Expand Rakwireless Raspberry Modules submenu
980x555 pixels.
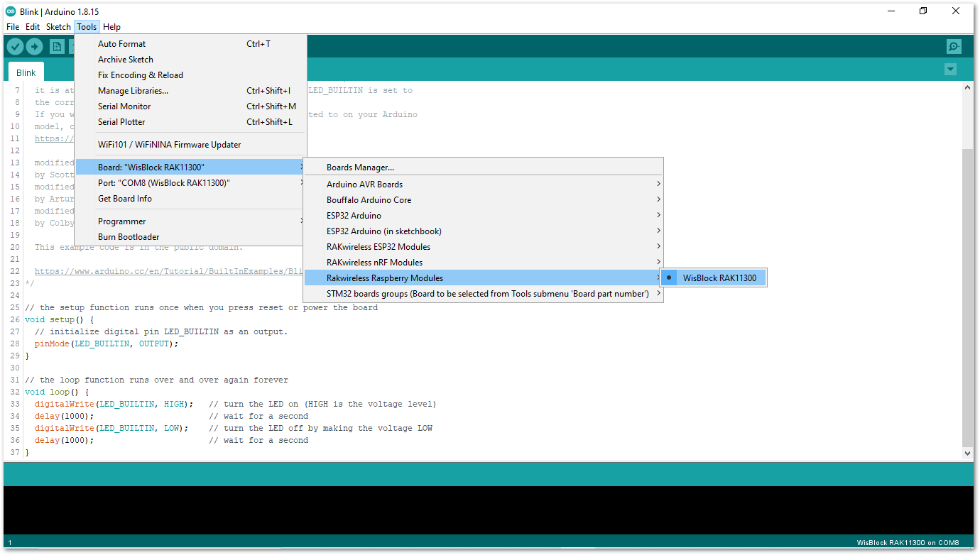point(484,278)
